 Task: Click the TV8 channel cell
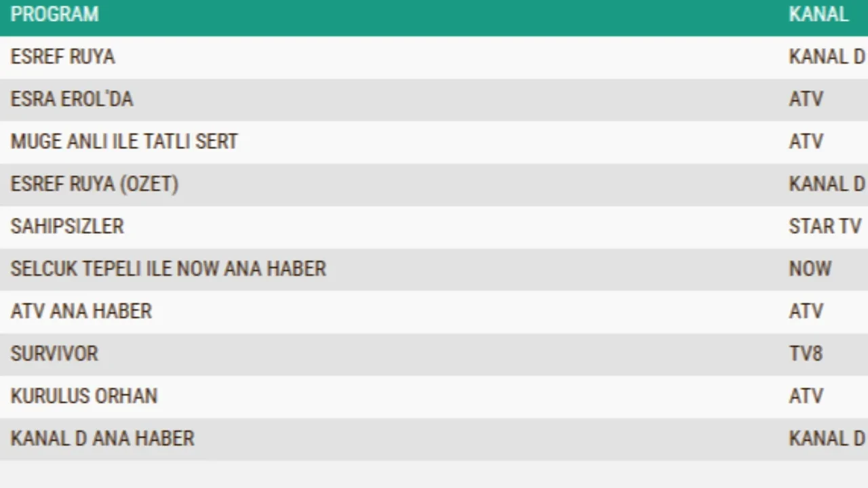[806, 353]
